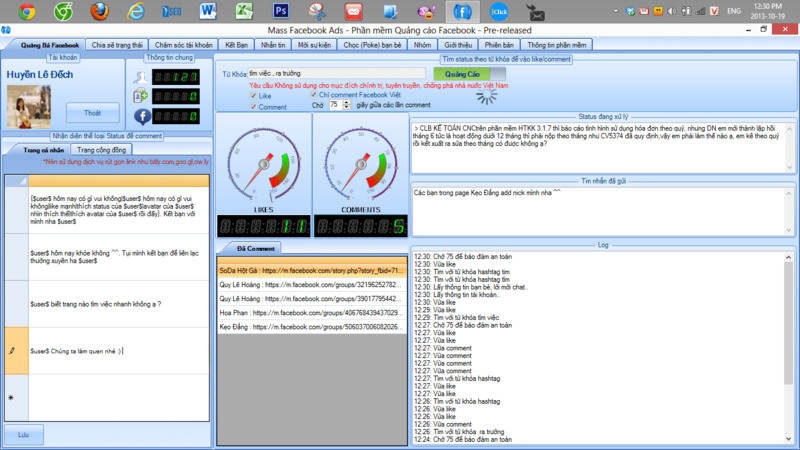
Task: Click the new row asterisk header
Action: coord(16,397)
